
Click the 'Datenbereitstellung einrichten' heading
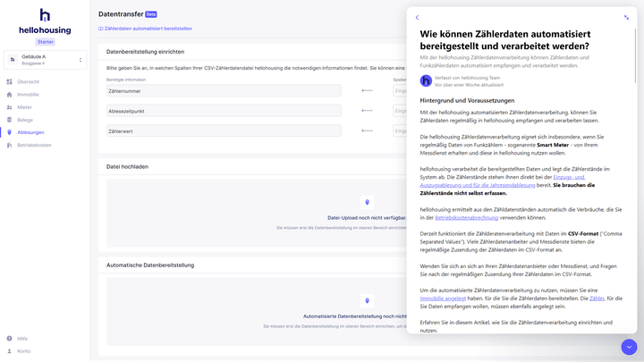point(146,52)
